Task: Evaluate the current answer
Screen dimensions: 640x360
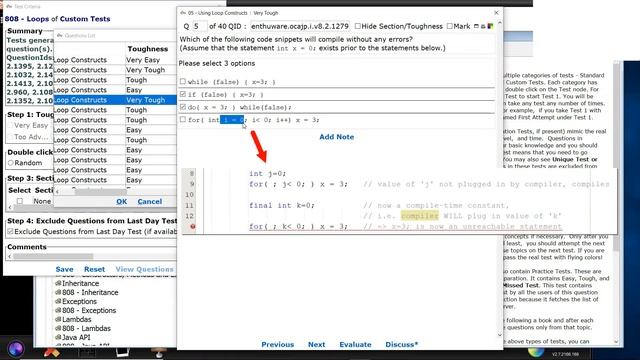Action: tap(355, 344)
